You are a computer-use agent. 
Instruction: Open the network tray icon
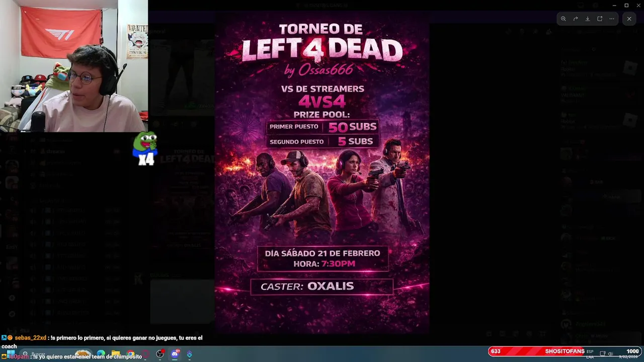click(603, 354)
